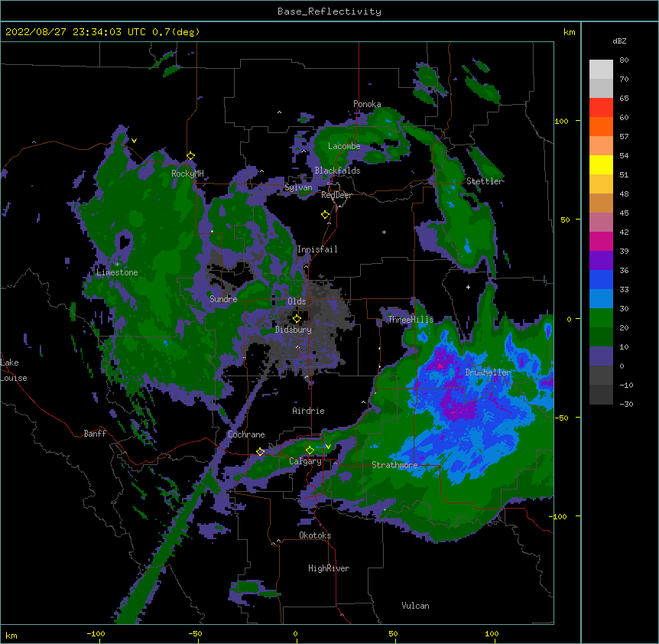Click the Airdrie label
The image size is (659, 644).
click(309, 411)
